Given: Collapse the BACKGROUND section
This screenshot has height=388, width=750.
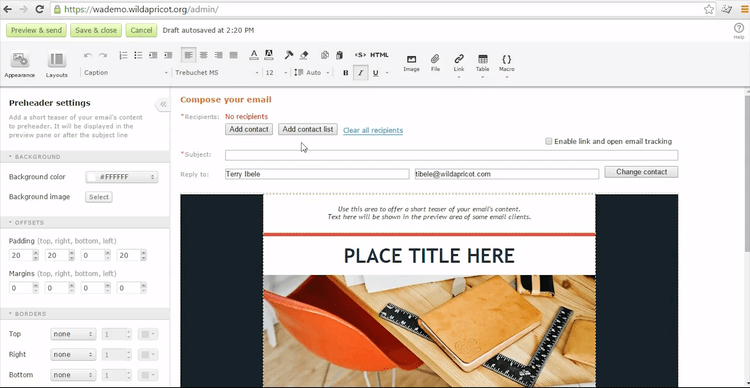Looking at the screenshot, I should [85, 157].
